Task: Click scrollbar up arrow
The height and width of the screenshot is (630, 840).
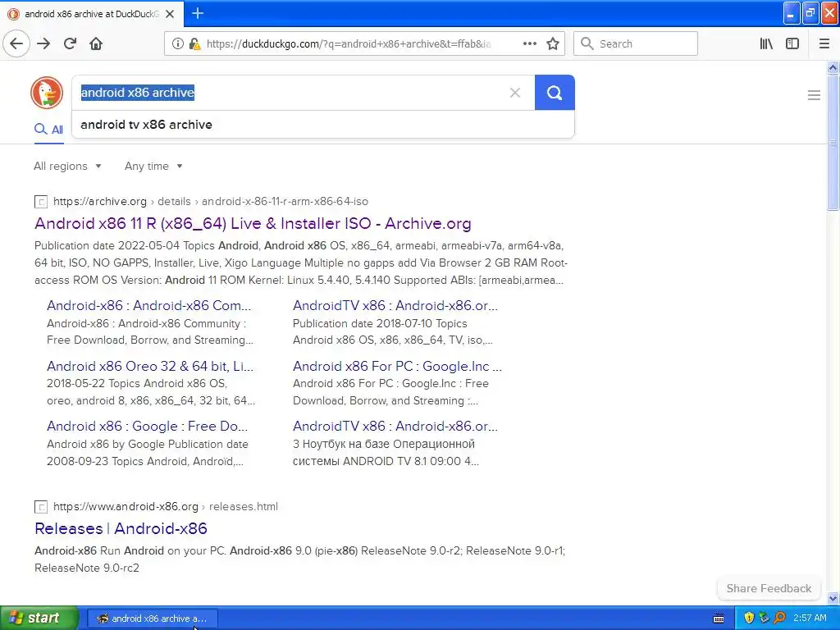Action: point(833,67)
